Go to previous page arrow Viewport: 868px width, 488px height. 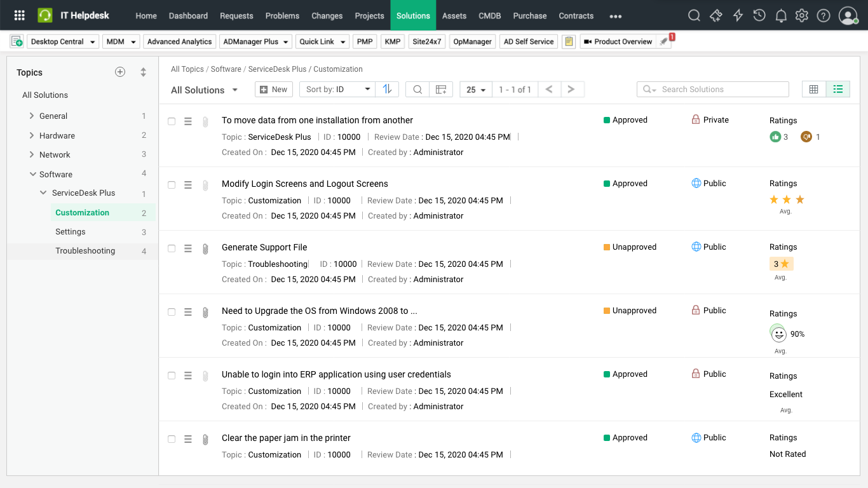point(550,90)
